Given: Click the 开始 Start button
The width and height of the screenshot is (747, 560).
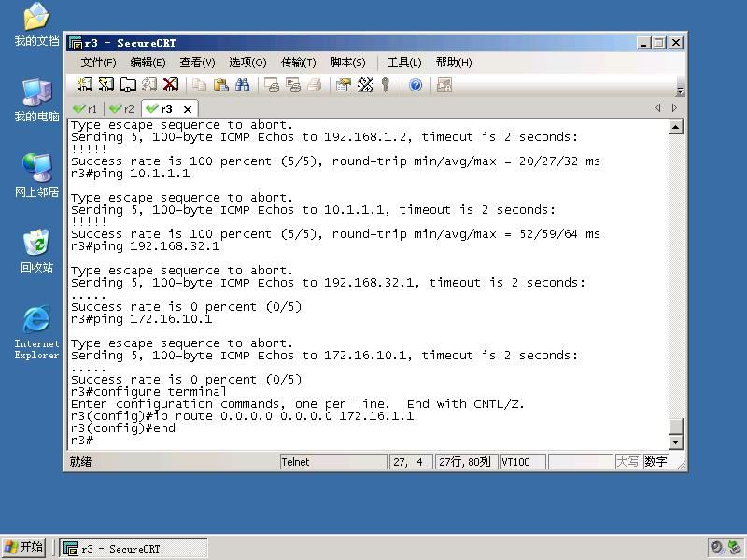Looking at the screenshot, I should click(23, 547).
